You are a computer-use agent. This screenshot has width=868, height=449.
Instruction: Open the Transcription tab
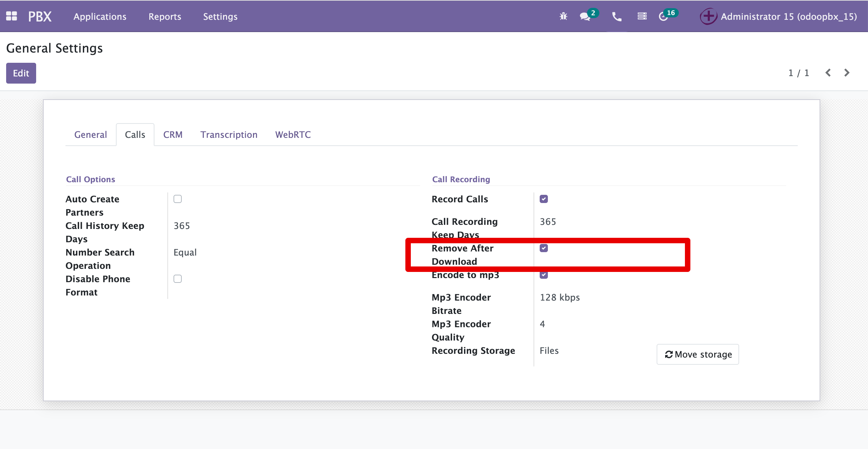(229, 135)
